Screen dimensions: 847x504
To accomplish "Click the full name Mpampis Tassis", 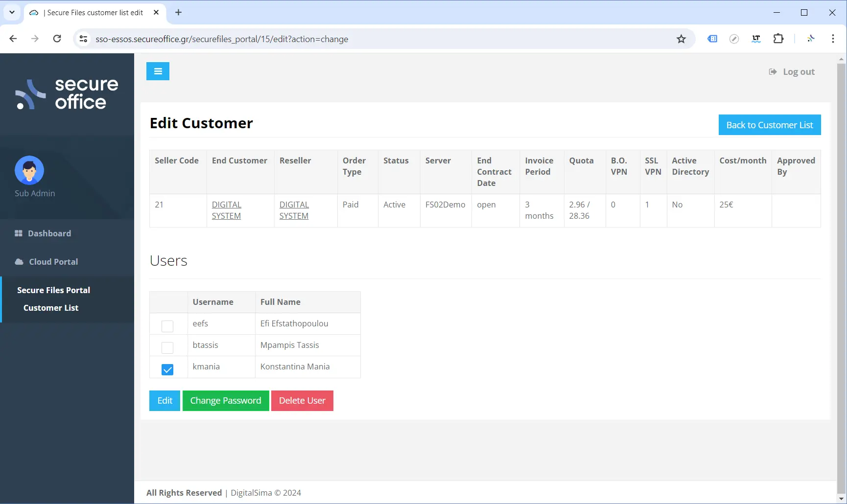I will (x=289, y=345).
